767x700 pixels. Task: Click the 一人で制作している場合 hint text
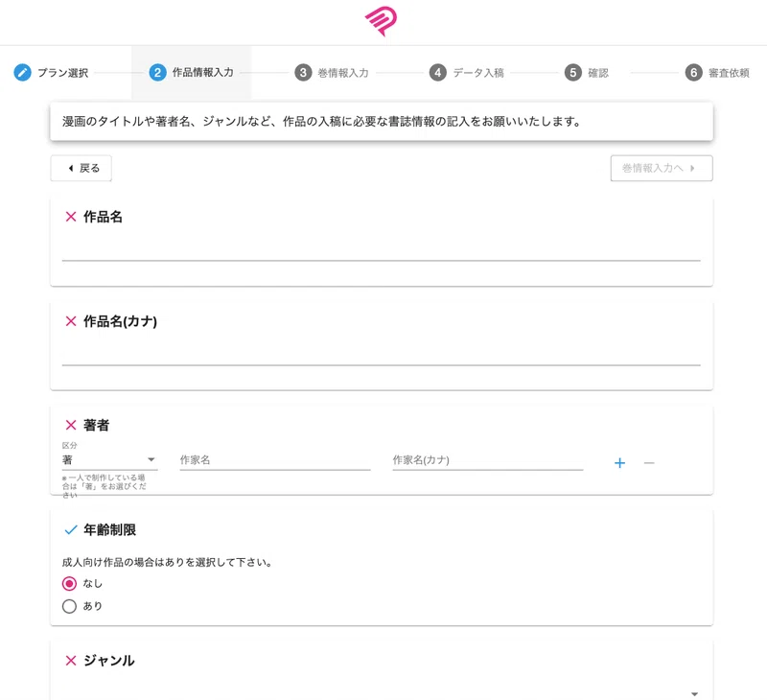coord(105,486)
